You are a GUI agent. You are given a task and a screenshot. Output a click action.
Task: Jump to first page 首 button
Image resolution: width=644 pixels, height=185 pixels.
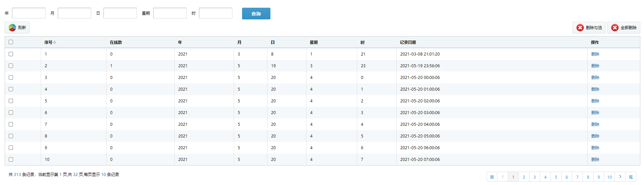(492, 177)
